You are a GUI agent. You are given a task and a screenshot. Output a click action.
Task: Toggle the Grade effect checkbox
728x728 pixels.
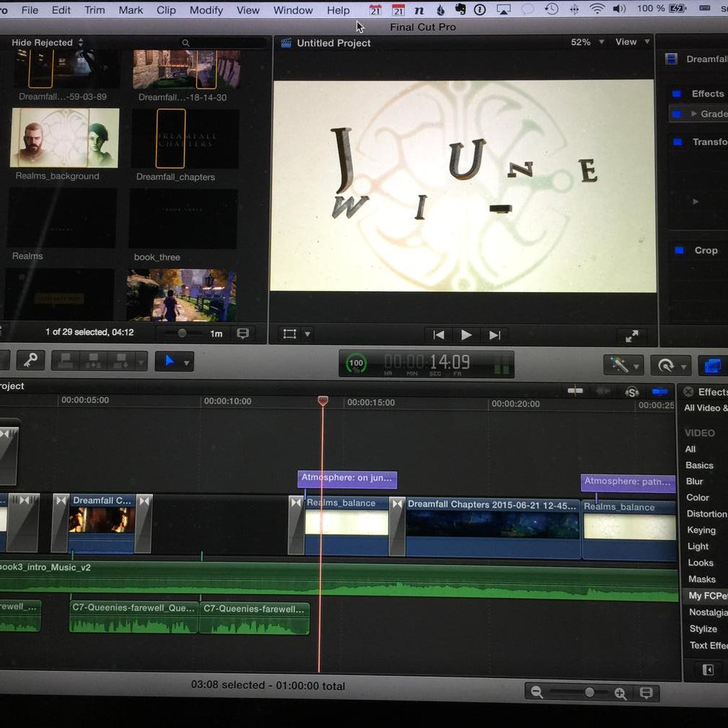[677, 114]
